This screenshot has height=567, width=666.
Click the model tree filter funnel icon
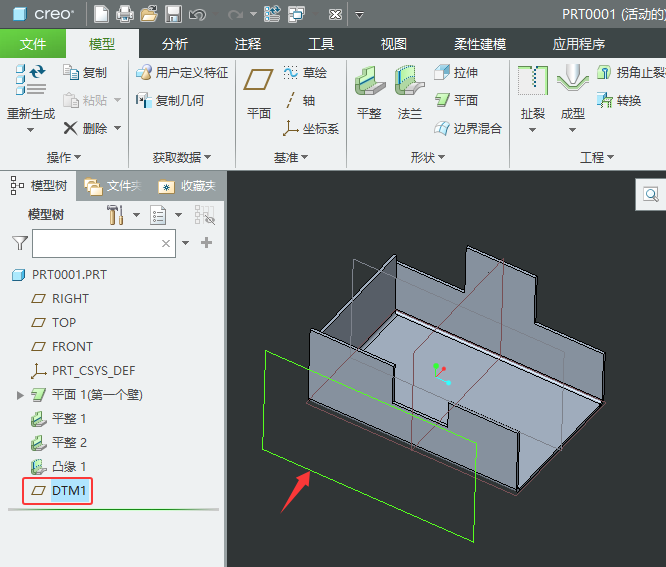[x=20, y=243]
